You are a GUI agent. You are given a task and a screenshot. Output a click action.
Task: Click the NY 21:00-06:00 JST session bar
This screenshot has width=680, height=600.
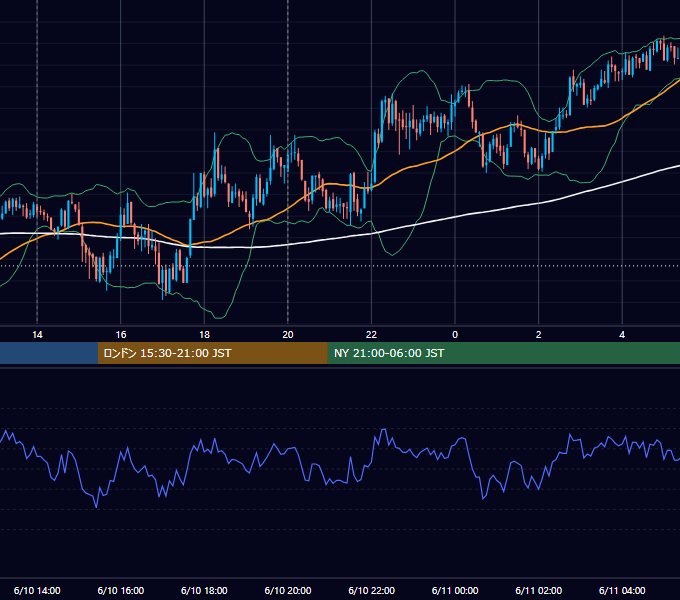503,353
